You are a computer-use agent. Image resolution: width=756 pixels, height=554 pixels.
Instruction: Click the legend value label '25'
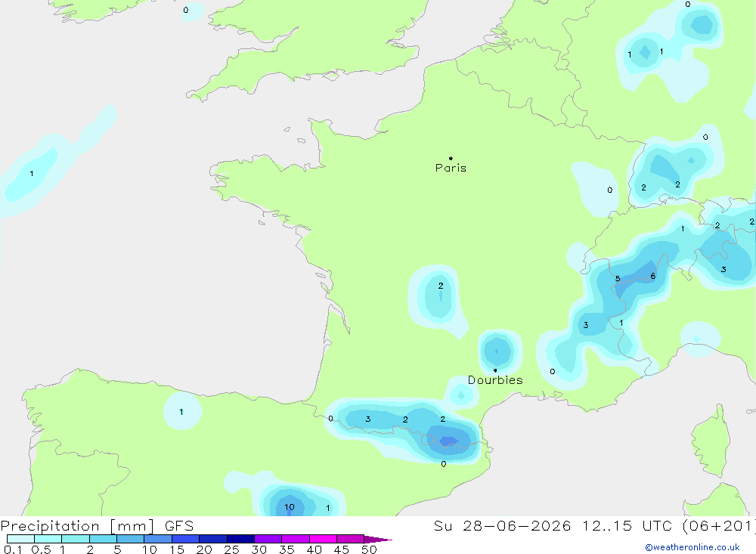pyautogui.click(x=231, y=549)
